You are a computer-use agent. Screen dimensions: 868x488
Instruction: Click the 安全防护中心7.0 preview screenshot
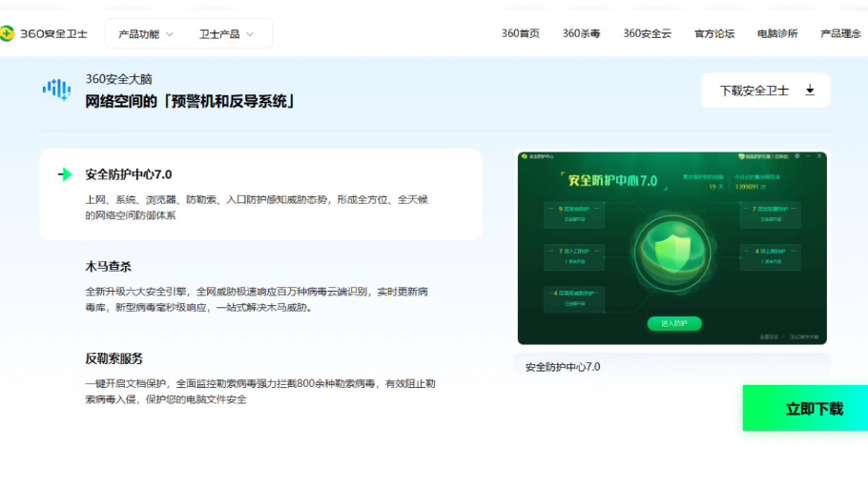tap(672, 248)
